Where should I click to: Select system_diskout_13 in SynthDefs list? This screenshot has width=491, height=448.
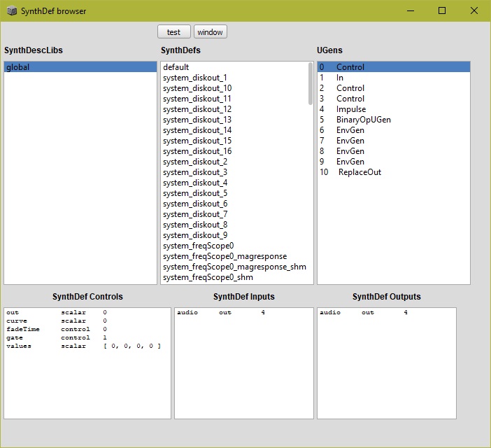[x=234, y=120]
